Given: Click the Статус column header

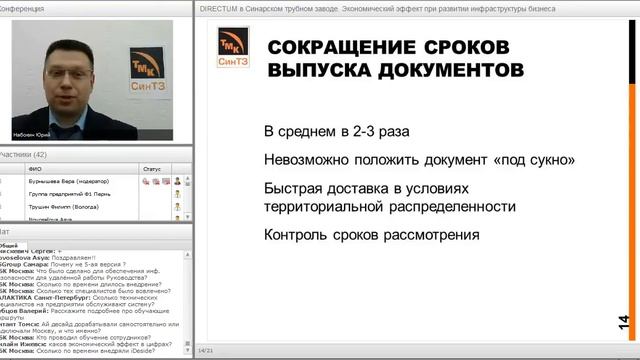Looking at the screenshot, I should click(x=152, y=169).
